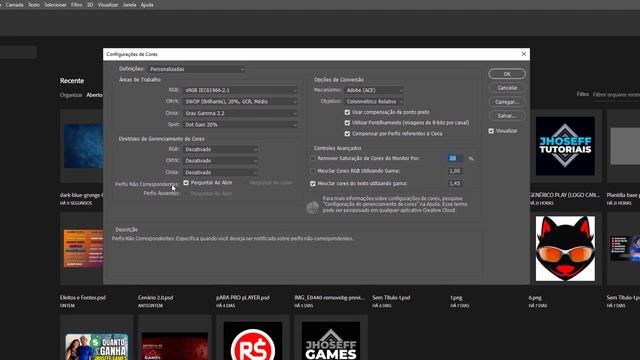Click the Carregar... button

click(x=507, y=102)
